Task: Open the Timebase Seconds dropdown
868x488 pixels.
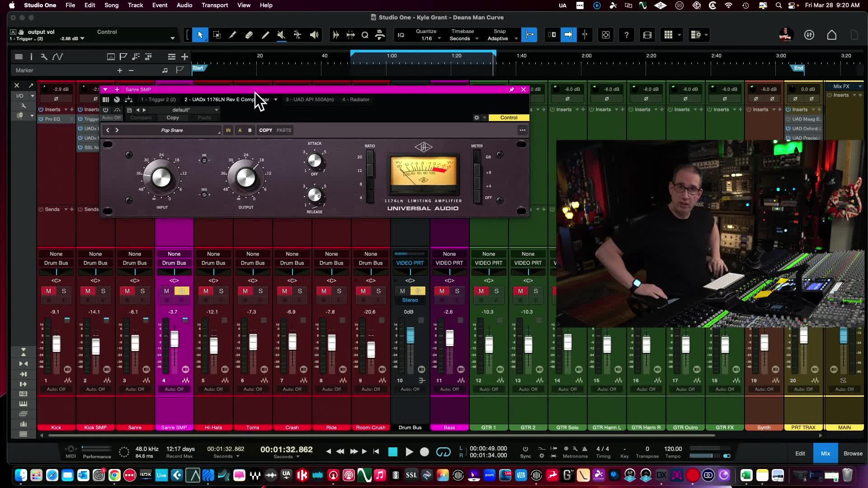Action: point(464,38)
